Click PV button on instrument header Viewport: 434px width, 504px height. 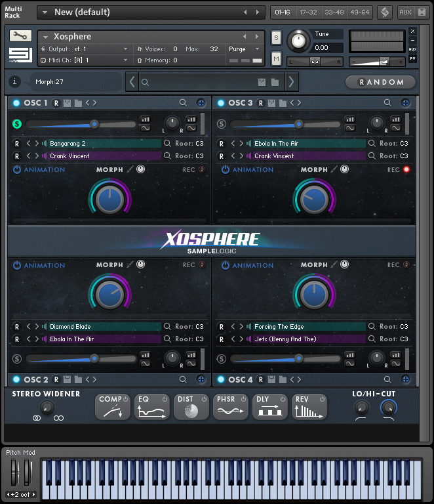[x=412, y=58]
